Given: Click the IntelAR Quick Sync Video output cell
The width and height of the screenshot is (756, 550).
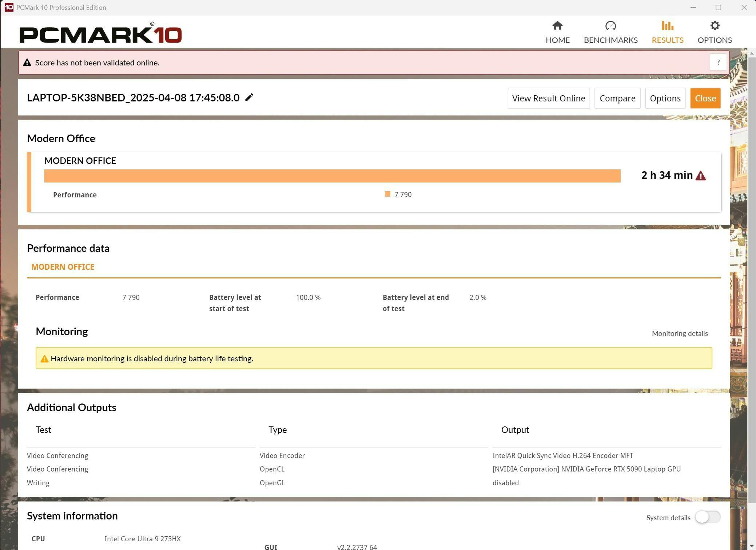Looking at the screenshot, I should pos(563,455).
